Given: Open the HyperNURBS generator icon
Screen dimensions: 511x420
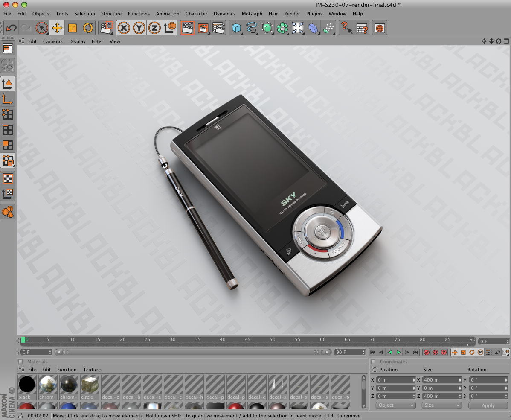Looking at the screenshot, I should click(267, 28).
